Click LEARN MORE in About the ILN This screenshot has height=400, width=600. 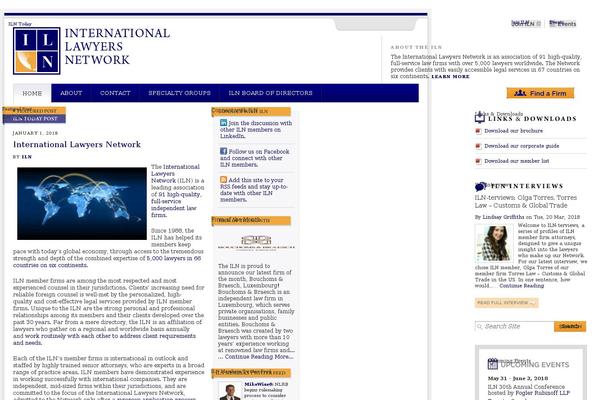point(450,77)
